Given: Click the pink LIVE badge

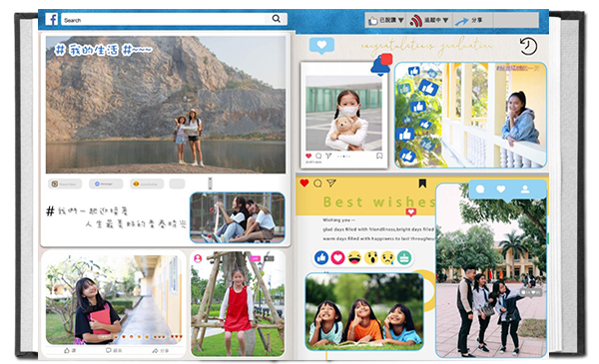Looking at the screenshot, I should click(x=256, y=258).
